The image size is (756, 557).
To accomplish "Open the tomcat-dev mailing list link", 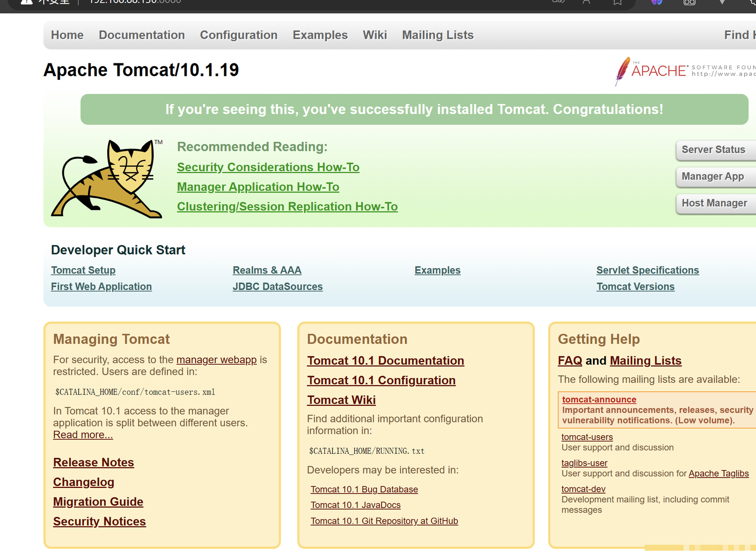I will click(x=583, y=489).
